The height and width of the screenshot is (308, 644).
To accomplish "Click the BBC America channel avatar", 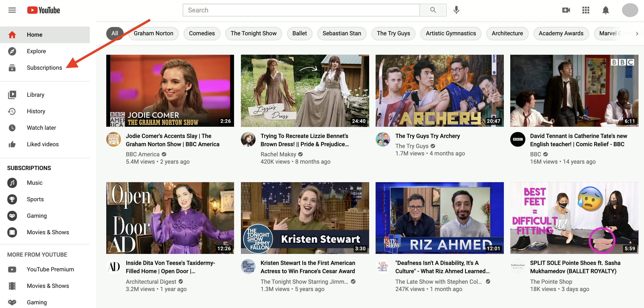I will click(114, 139).
